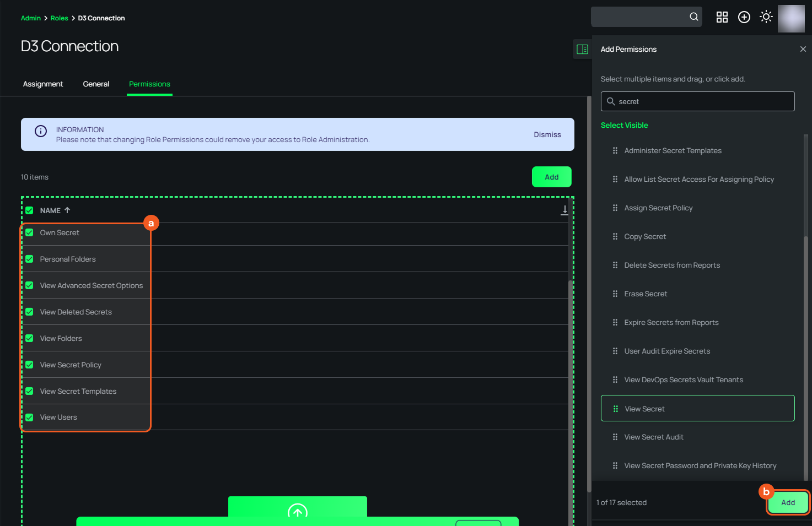Grab the drag handle for Copy Secret
This screenshot has height=526, width=812.
(x=615, y=237)
